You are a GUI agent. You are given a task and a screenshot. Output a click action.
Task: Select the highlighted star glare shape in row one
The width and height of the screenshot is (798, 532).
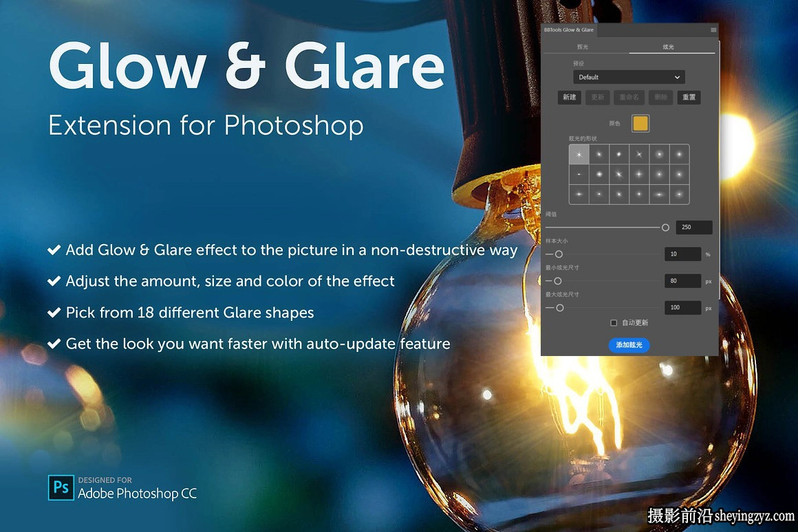tap(579, 155)
